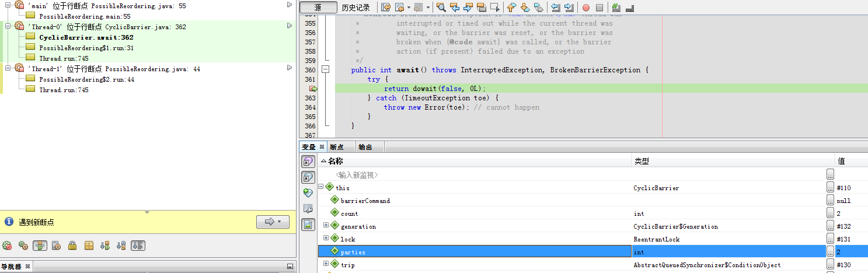Toggle Highlight Search in editor toolbar
The width and height of the screenshot is (868, 273).
(482, 8)
